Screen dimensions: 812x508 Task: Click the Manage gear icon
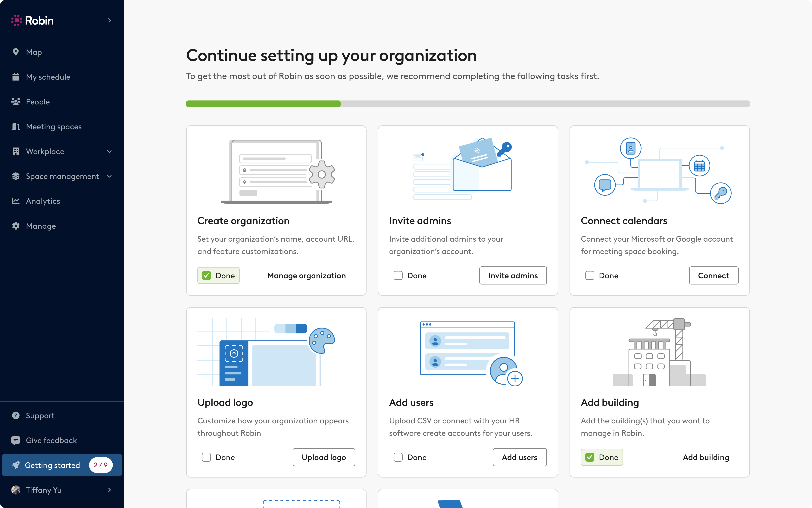(x=16, y=226)
